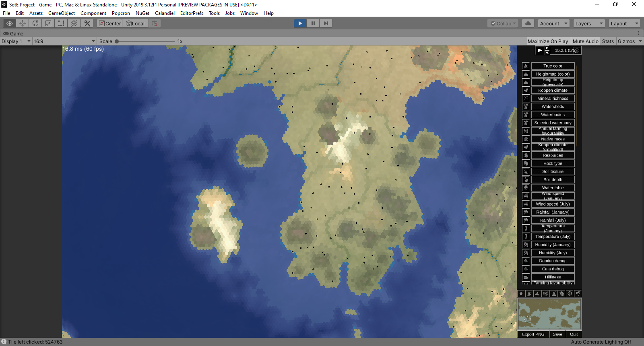Open the EditorPrefs menu
The image size is (644, 346).
click(x=192, y=13)
